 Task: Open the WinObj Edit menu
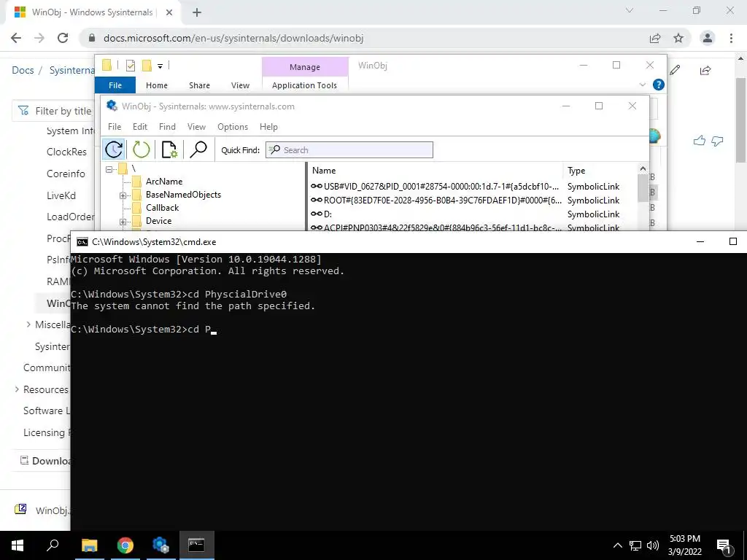click(x=139, y=127)
